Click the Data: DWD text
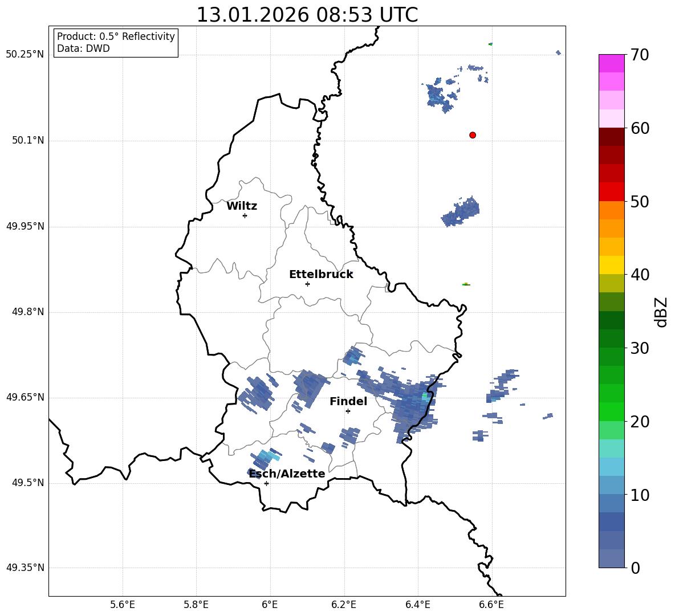Screen dimensions: 675x616 [83, 48]
